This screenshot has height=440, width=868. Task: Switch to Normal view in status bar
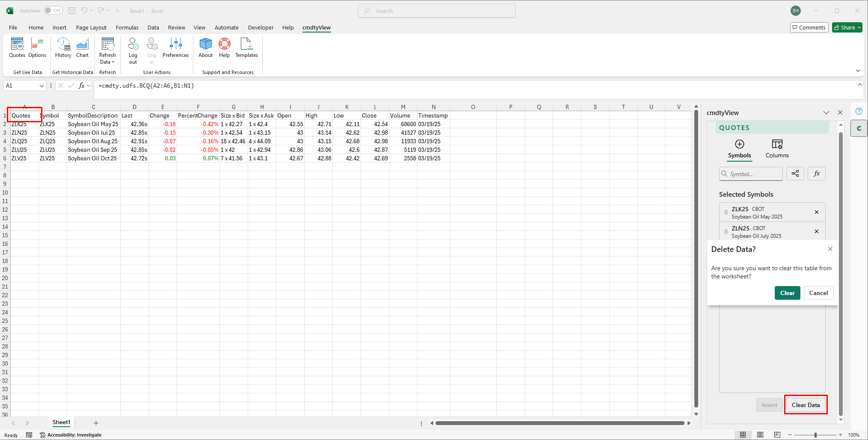pos(743,435)
